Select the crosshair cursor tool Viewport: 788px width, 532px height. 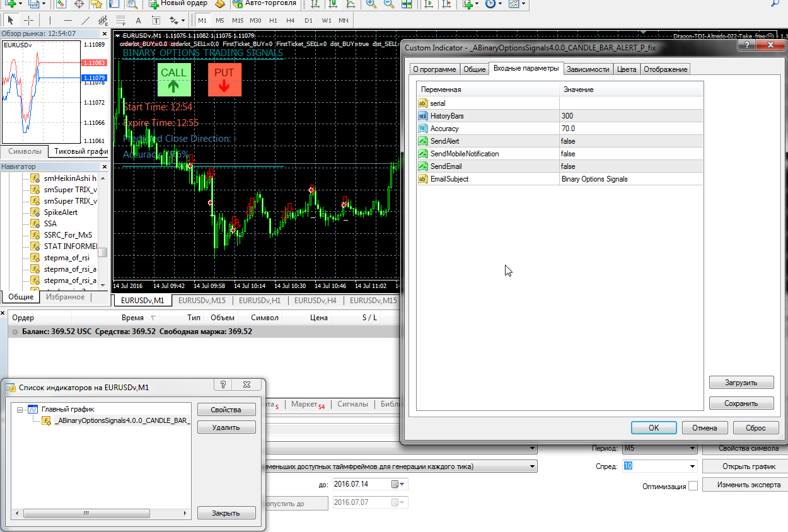click(28, 20)
